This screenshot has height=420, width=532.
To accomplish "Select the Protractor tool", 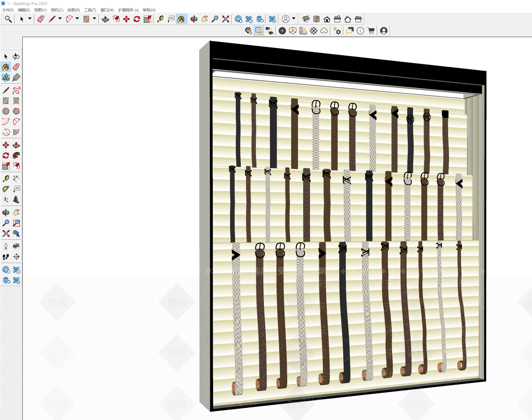I will pyautogui.click(x=6, y=189).
